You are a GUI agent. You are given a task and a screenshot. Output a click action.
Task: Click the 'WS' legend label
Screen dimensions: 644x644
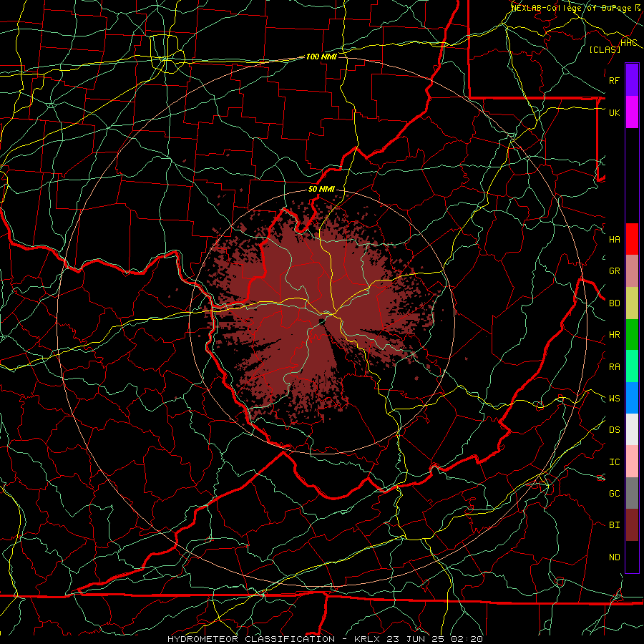(x=614, y=399)
